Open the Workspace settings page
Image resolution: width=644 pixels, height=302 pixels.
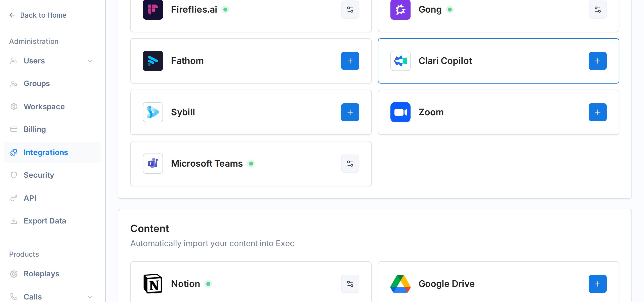click(52, 106)
